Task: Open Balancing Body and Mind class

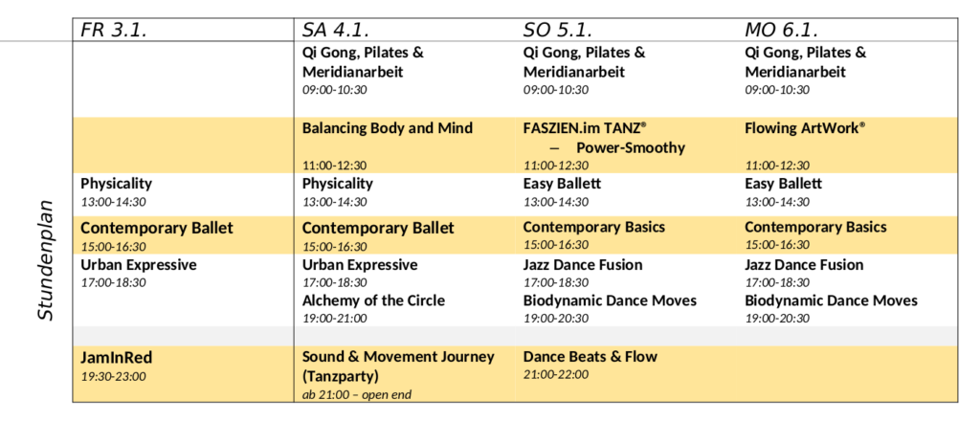Action: coord(387,128)
